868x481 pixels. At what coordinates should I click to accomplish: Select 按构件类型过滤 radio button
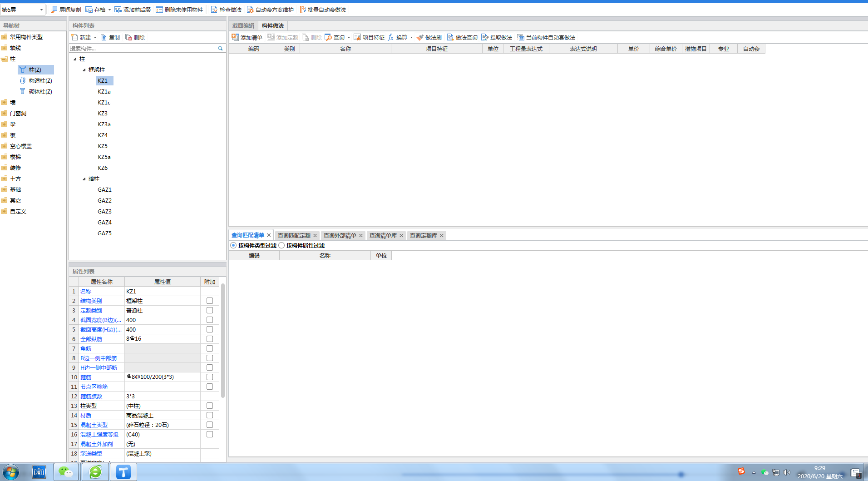(x=233, y=245)
